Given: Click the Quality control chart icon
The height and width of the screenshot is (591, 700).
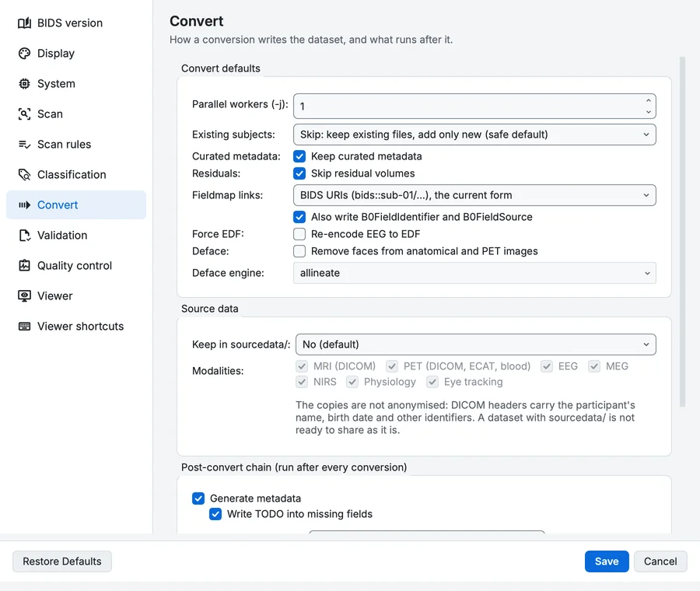Looking at the screenshot, I should click(x=25, y=266).
